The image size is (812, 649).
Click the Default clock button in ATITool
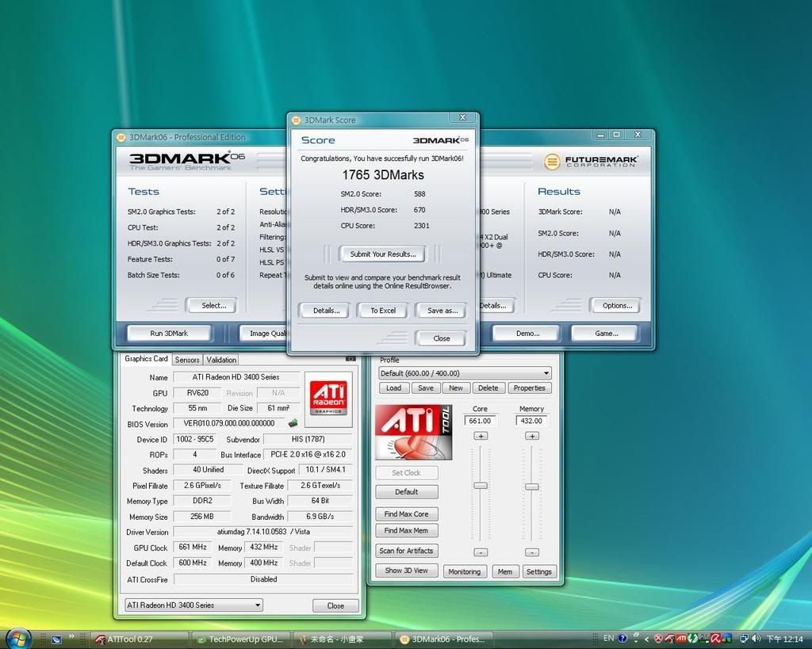click(407, 491)
